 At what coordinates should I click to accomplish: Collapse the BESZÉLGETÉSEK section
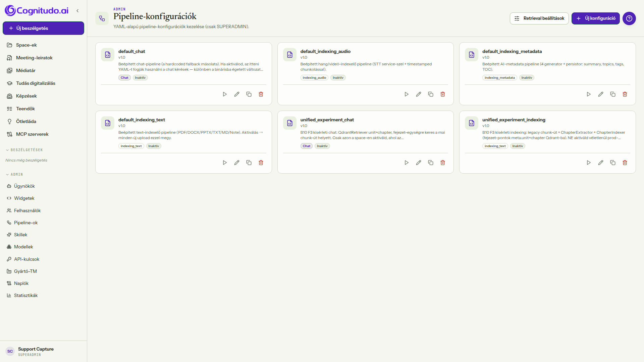24,150
